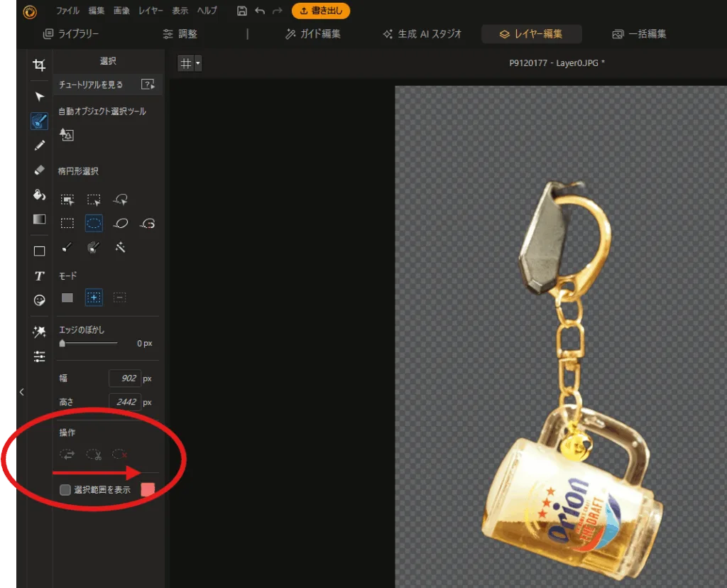Viewport: 727px width, 588px height.
Task: Click the 幅 width input field
Action: click(x=124, y=379)
